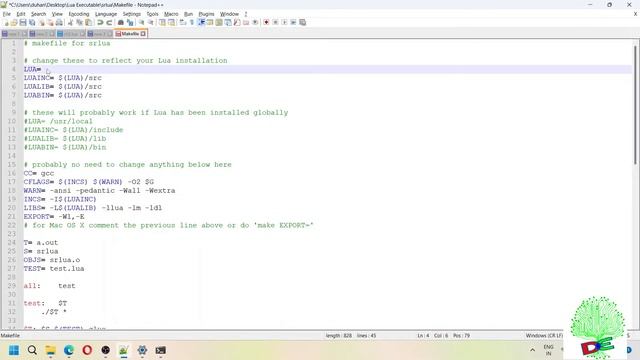This screenshot has width=640, height=360.
Task: Close the Makefile tab with its X
Action: pyautogui.click(x=143, y=34)
